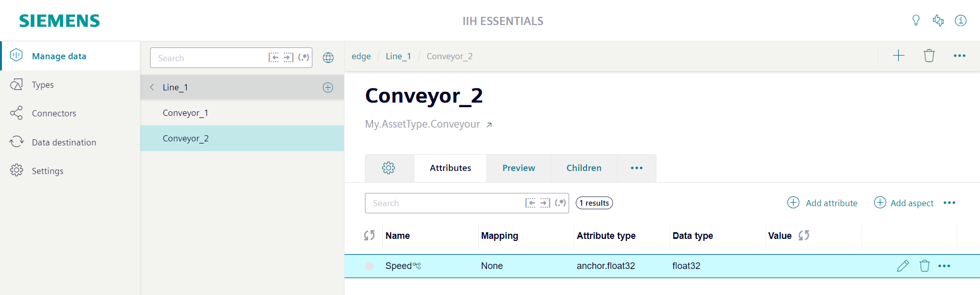Select the Speed row status circle

pyautogui.click(x=370, y=266)
